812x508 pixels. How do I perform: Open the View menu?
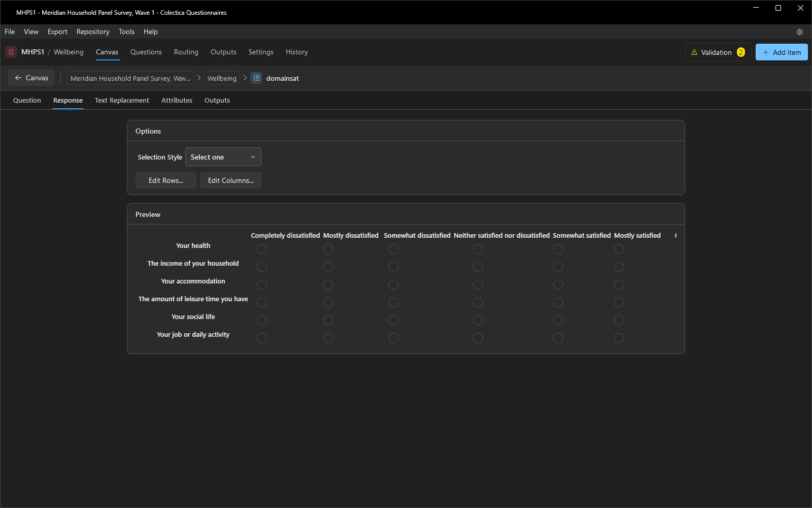(31, 31)
